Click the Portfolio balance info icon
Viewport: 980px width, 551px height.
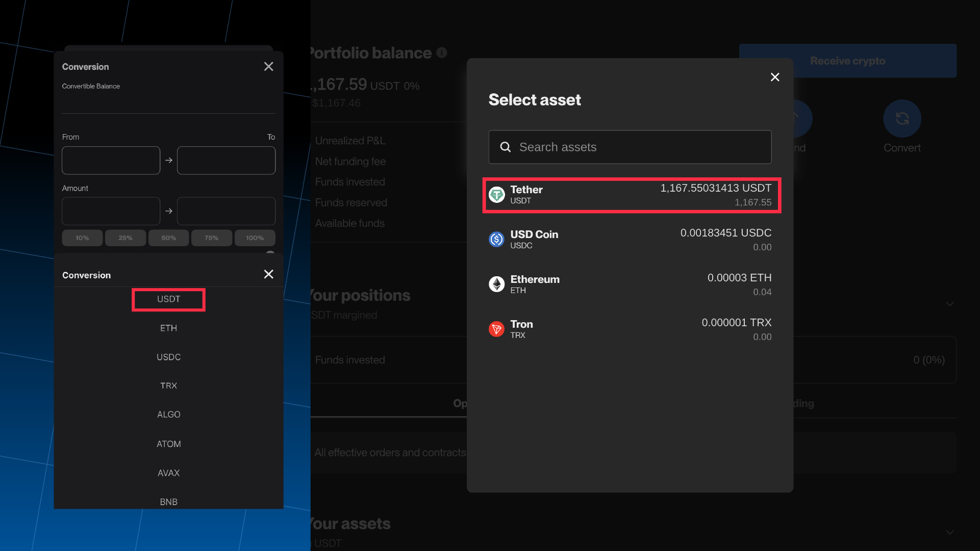pyautogui.click(x=442, y=53)
